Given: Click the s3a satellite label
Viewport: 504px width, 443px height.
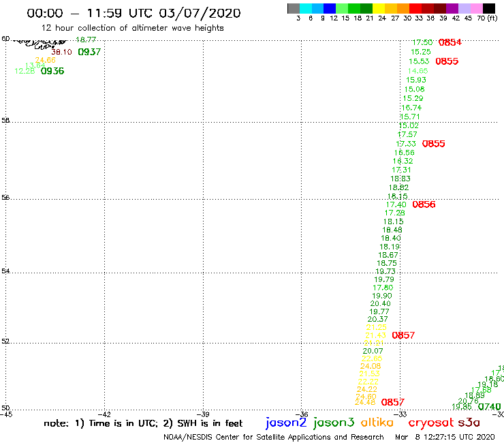Looking at the screenshot, I should tap(469, 423).
